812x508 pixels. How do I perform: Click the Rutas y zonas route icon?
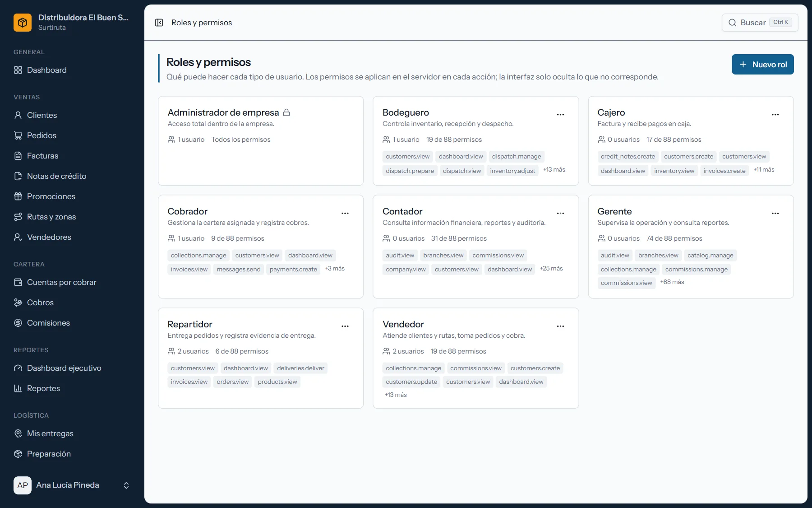[18, 217]
